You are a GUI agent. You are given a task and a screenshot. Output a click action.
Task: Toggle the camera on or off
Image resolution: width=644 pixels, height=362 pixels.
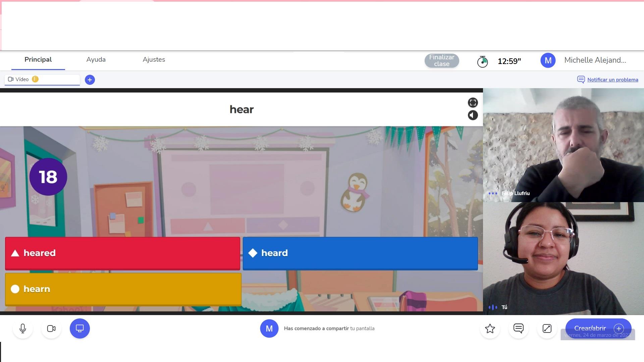(x=51, y=328)
